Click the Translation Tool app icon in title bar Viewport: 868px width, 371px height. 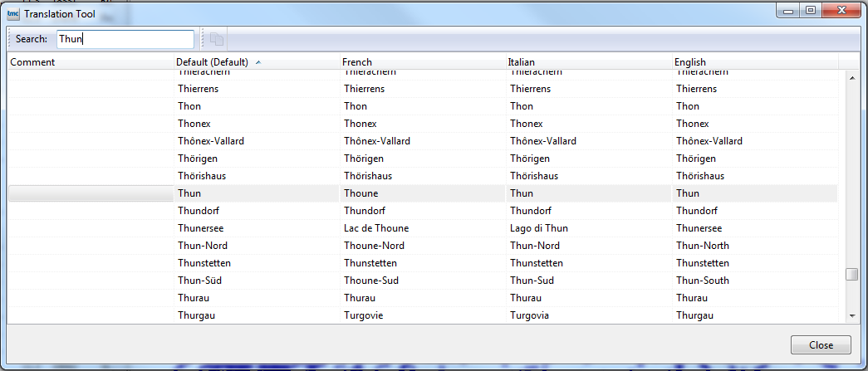12,13
